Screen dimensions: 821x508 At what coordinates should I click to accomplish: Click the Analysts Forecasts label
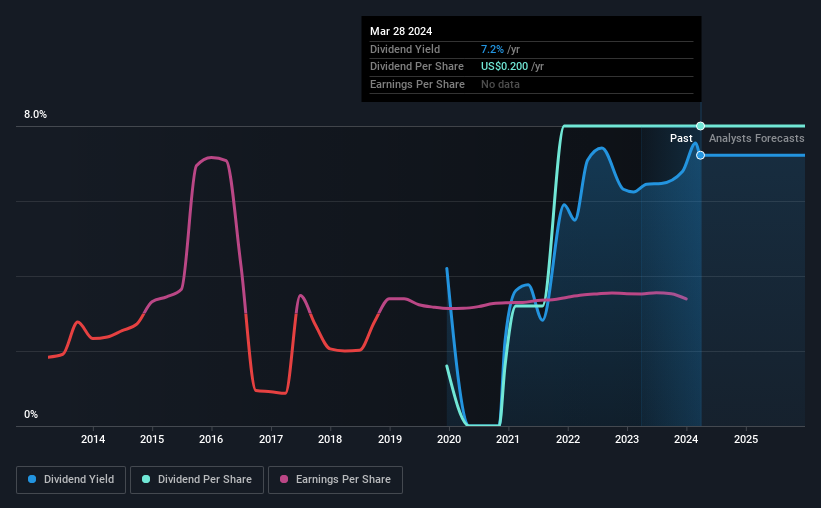757,138
